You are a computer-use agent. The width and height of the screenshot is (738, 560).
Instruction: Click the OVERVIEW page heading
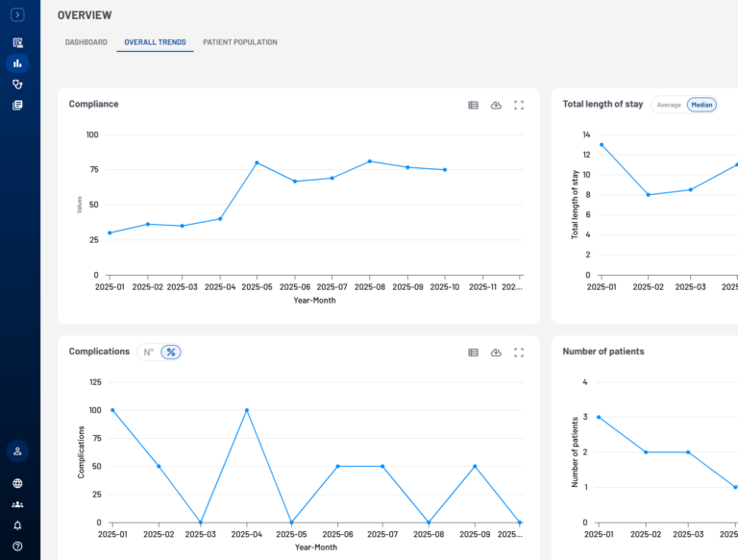(x=85, y=15)
